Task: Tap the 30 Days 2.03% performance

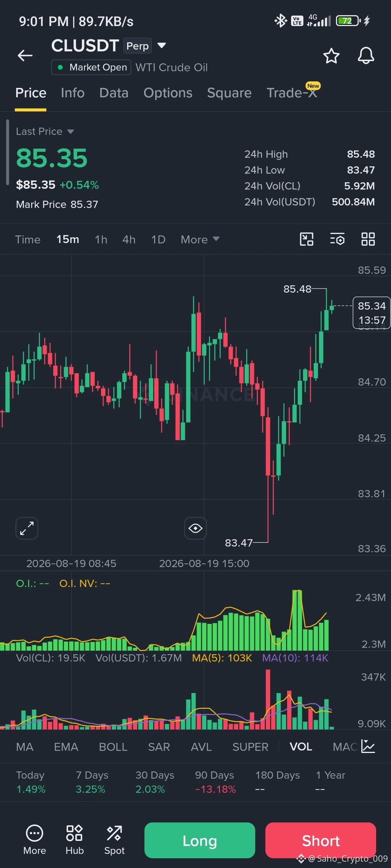Action: (x=155, y=782)
